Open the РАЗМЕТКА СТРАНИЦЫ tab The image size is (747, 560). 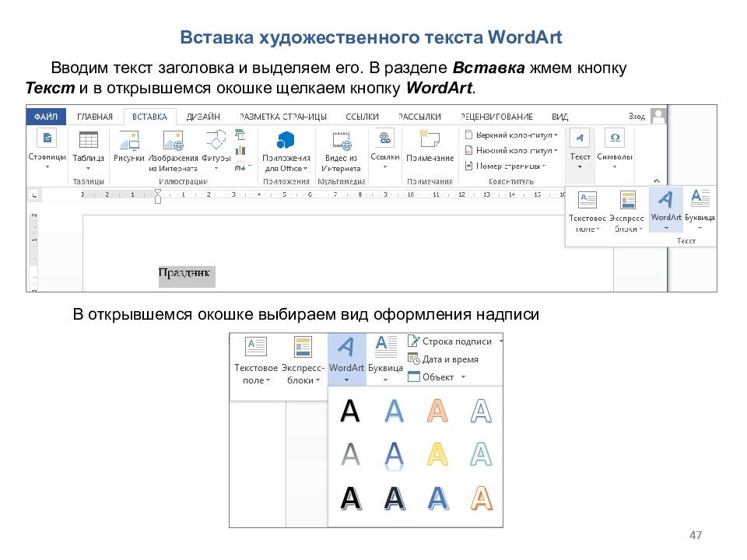pyautogui.click(x=283, y=117)
